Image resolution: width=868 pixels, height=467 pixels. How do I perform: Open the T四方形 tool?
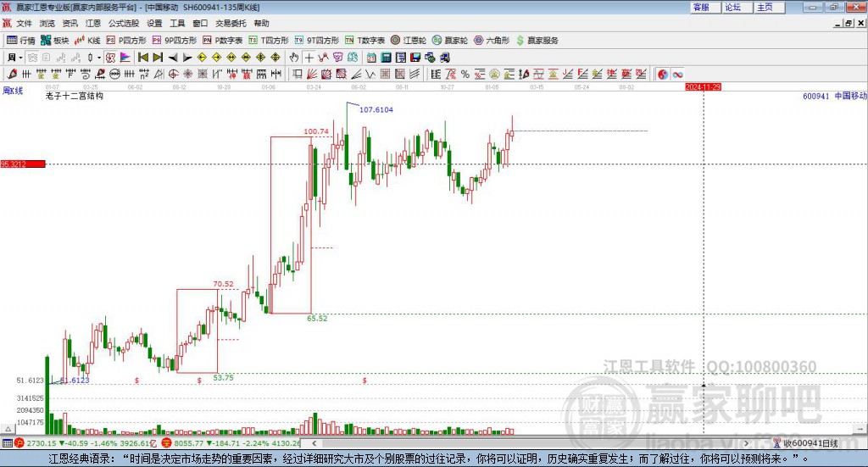[269, 41]
